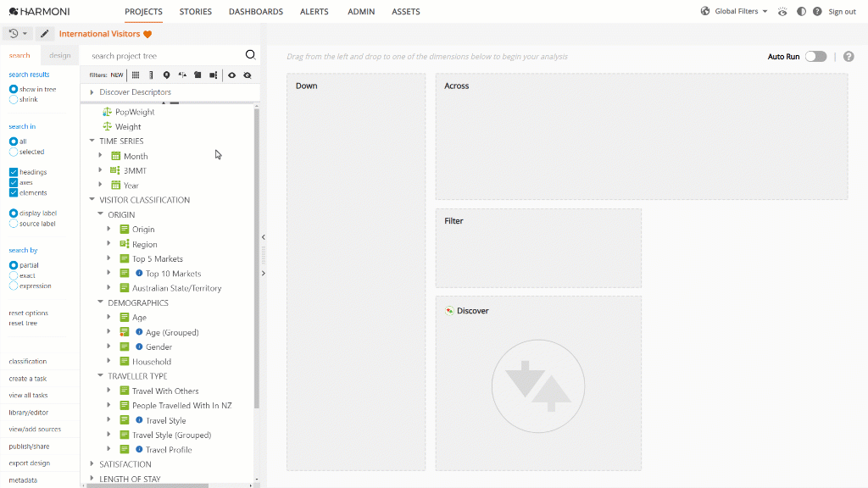The height and width of the screenshot is (488, 868).
Task: Expand Discover Descriptors
Action: (92, 92)
